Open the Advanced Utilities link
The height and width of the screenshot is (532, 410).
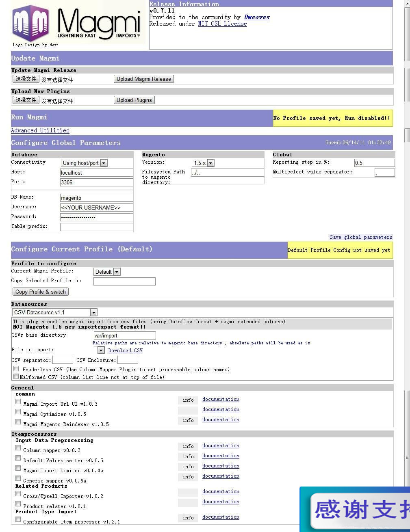(40, 130)
